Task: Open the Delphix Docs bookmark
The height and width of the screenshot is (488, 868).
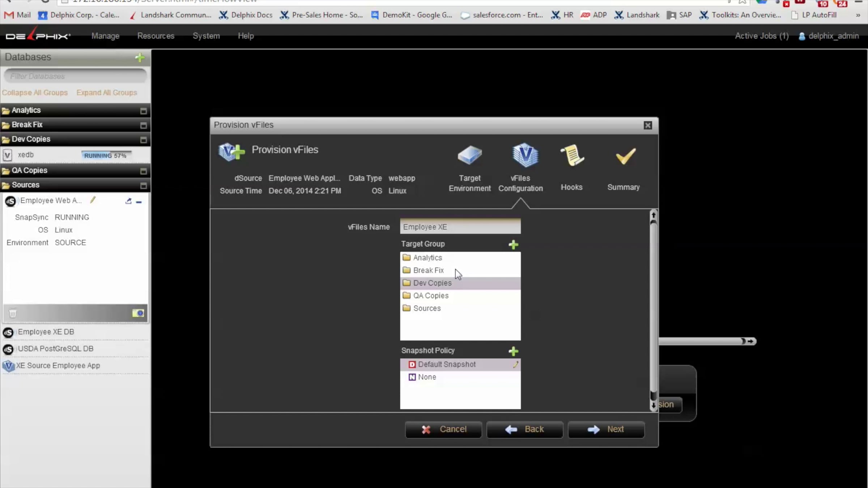Action: [x=246, y=15]
